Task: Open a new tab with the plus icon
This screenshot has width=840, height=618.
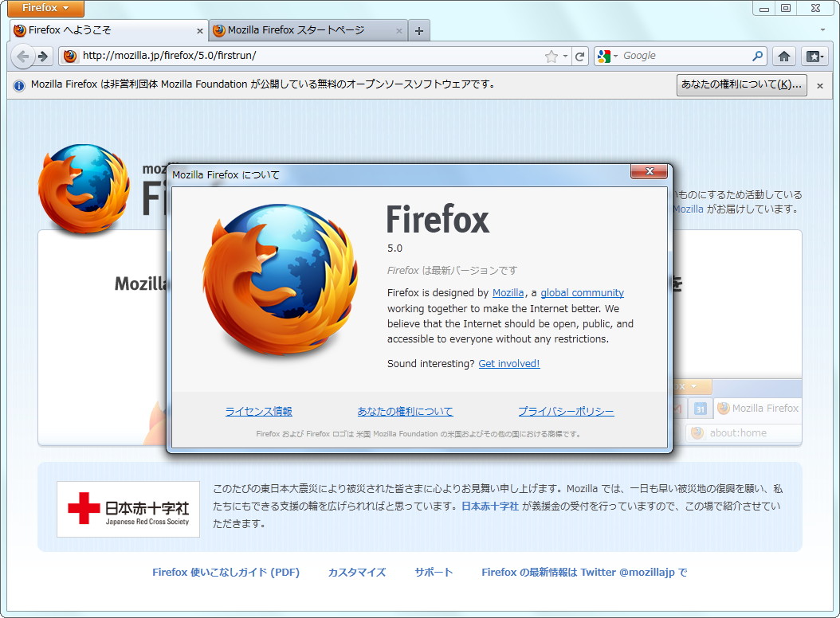Action: 418,30
